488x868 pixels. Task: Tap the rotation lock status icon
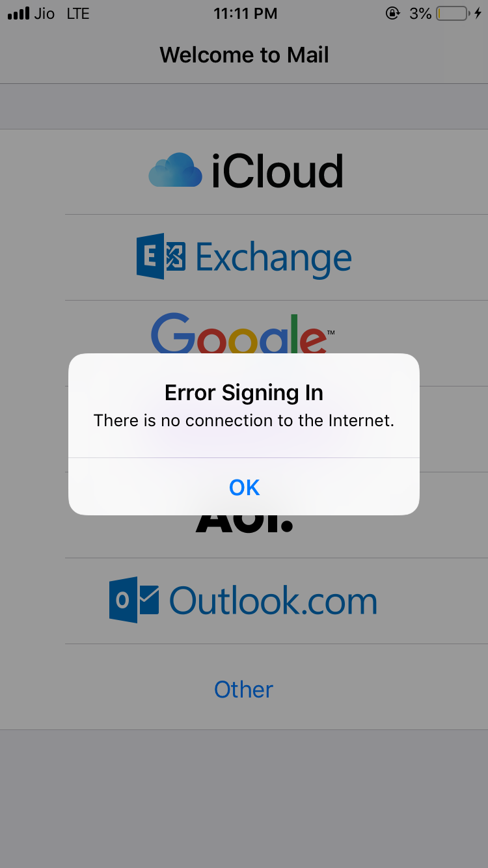(x=393, y=14)
